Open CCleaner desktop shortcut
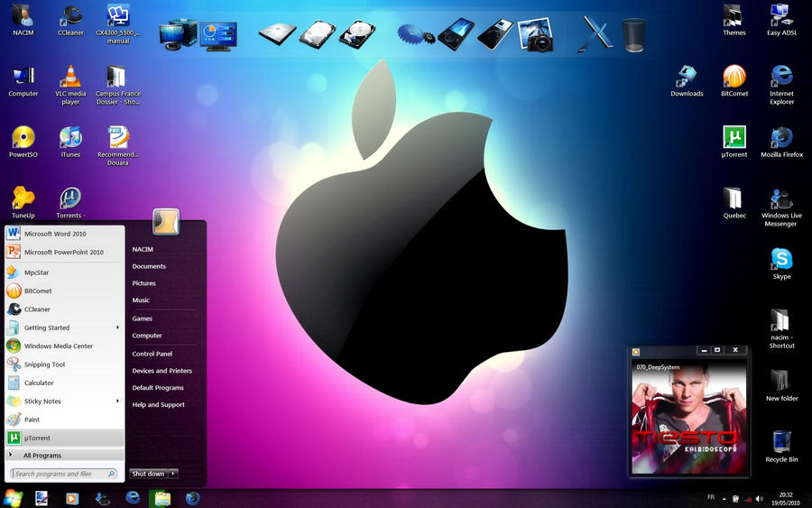 coord(70,20)
